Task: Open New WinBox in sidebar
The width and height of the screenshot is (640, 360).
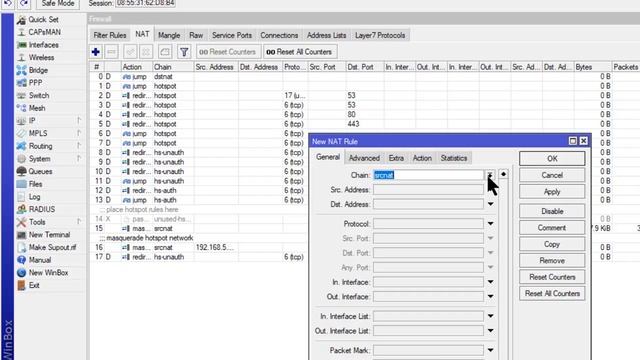Action: point(48,273)
